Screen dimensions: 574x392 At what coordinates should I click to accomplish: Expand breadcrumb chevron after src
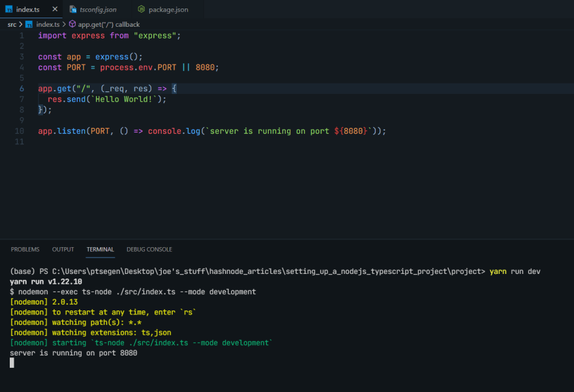(x=20, y=25)
